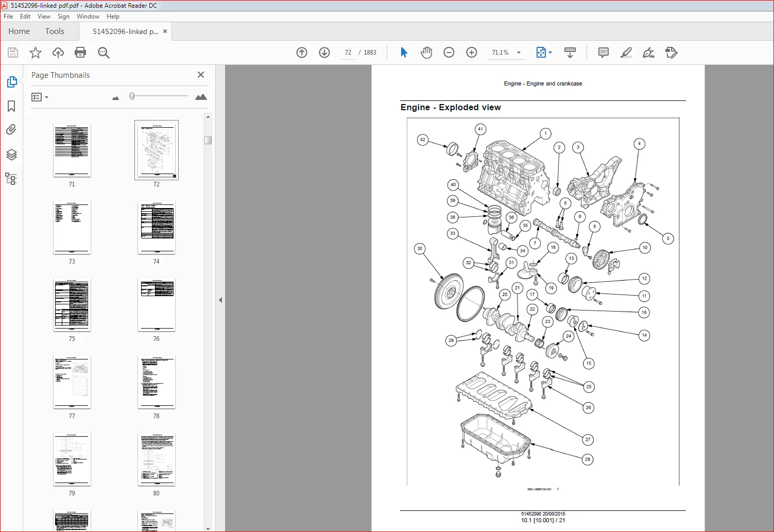Select page 79 thumbnail

coord(72,459)
